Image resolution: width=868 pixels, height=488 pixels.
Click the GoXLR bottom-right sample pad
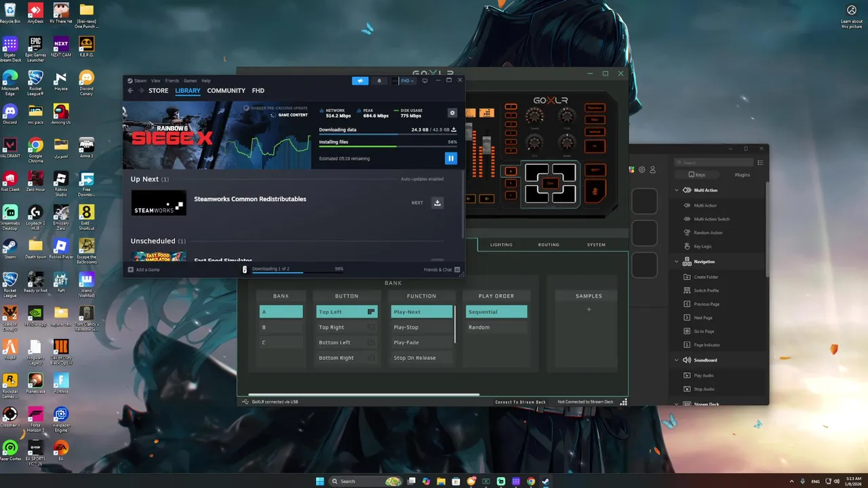[x=564, y=195]
